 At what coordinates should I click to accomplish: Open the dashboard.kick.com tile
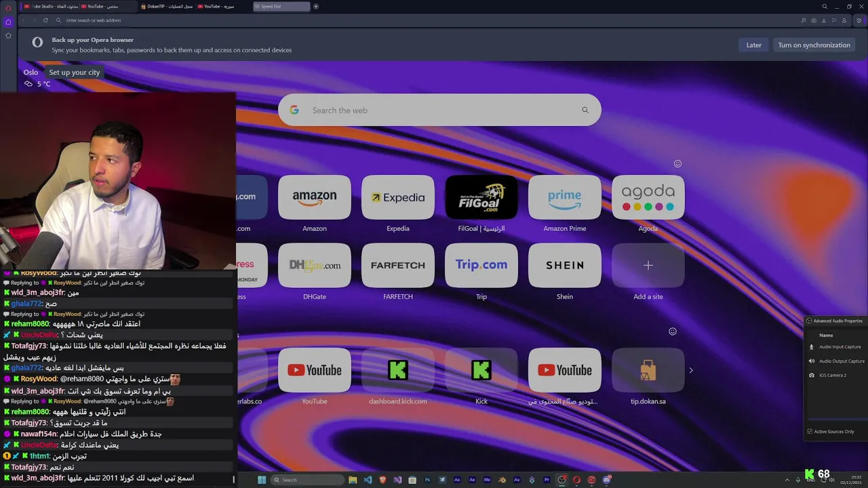(x=398, y=370)
